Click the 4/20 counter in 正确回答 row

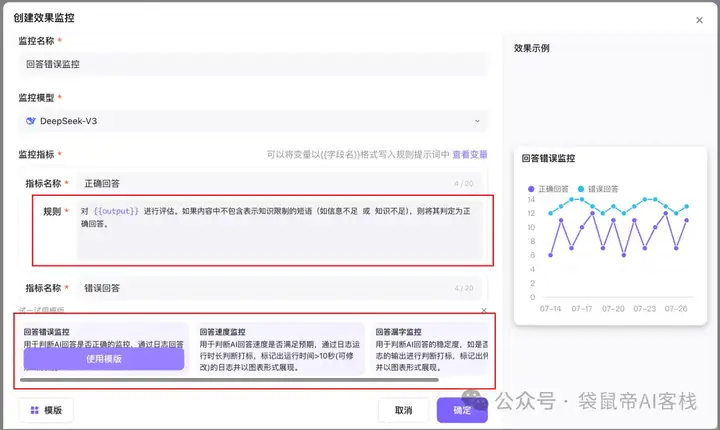click(x=464, y=184)
